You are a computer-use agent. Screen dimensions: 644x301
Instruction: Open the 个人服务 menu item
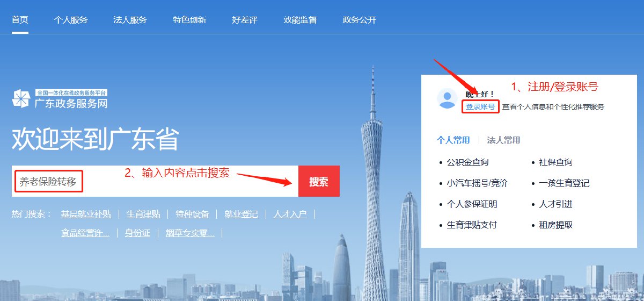[70, 20]
